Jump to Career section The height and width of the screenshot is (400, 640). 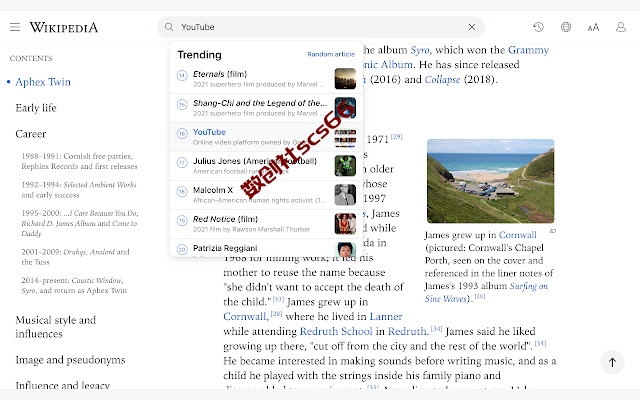pos(31,134)
